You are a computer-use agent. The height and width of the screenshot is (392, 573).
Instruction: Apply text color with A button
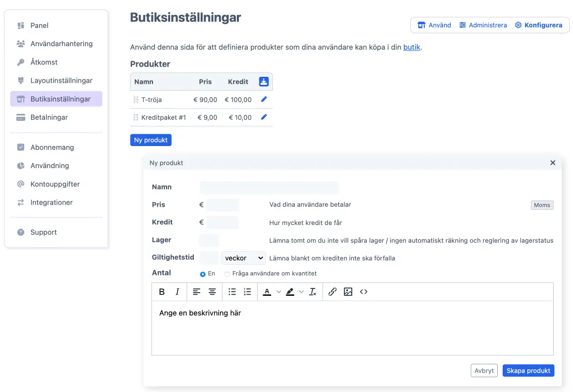coord(267,292)
